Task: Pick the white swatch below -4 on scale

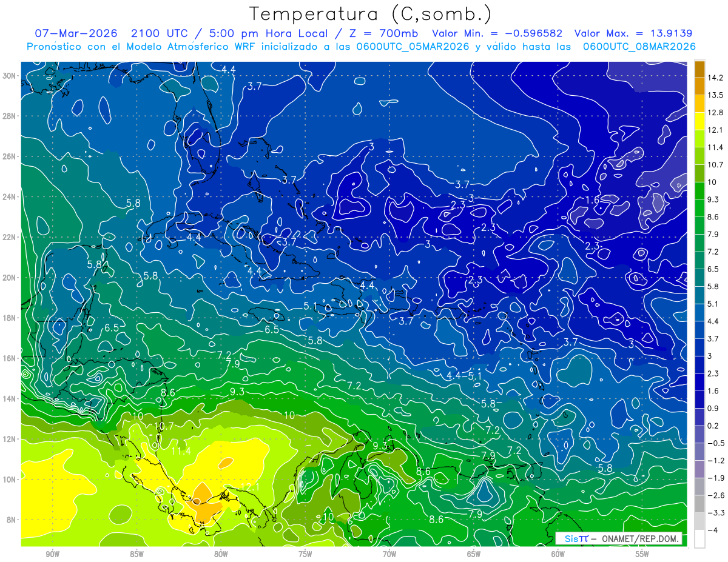Action: tap(699, 539)
